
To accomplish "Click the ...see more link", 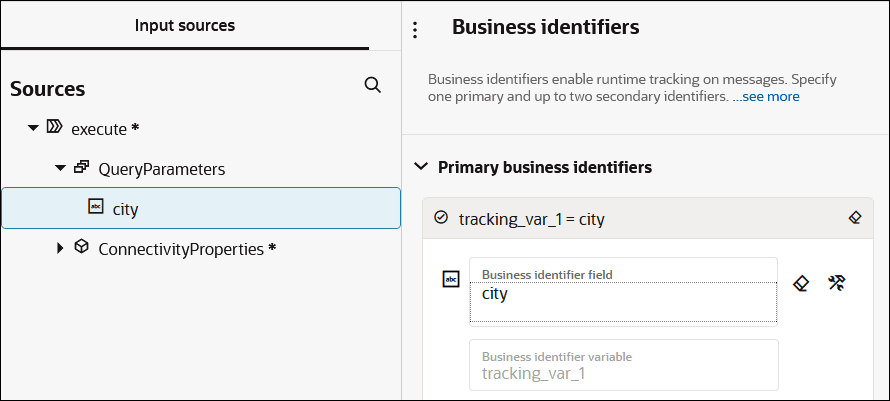I will point(766,97).
